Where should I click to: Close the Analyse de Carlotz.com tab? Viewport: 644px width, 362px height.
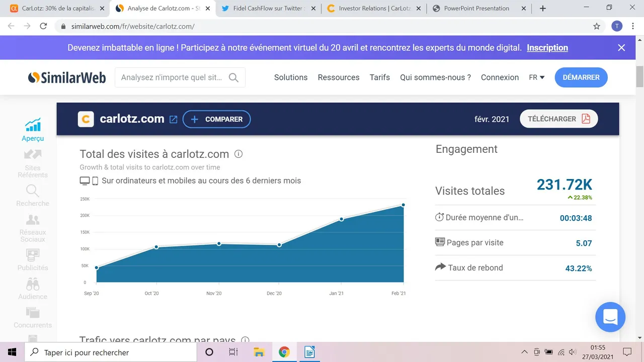[208, 9]
